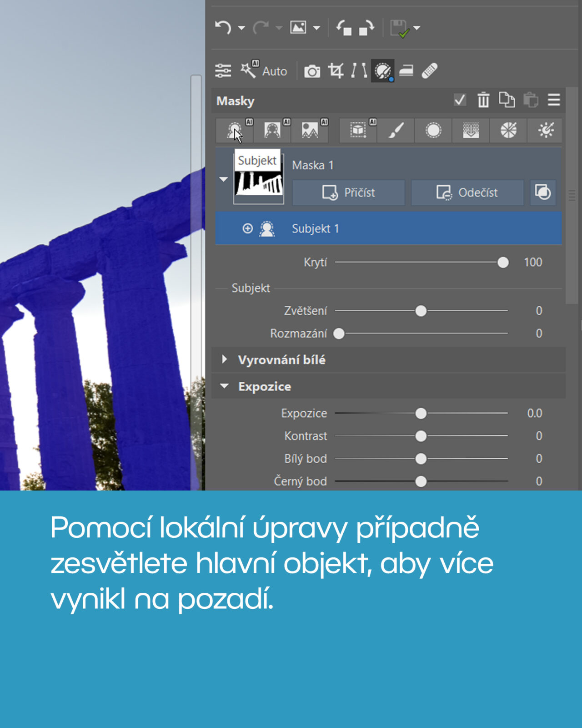Click the Přičíst button
The image size is (582, 728).
pyautogui.click(x=348, y=192)
